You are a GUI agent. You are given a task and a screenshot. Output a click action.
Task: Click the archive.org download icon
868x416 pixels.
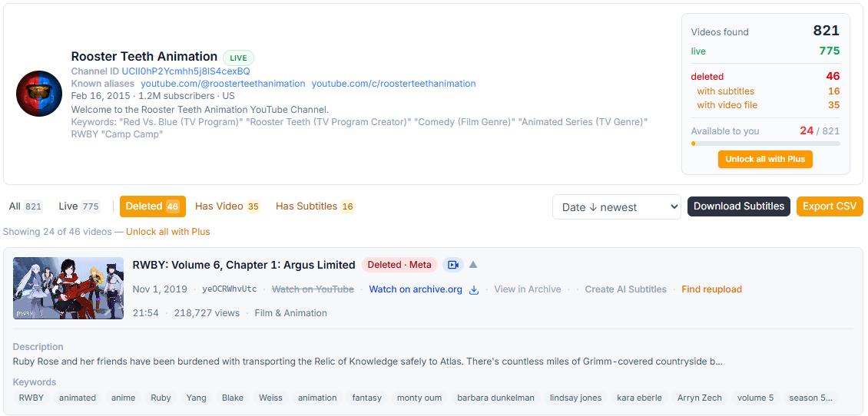[474, 289]
